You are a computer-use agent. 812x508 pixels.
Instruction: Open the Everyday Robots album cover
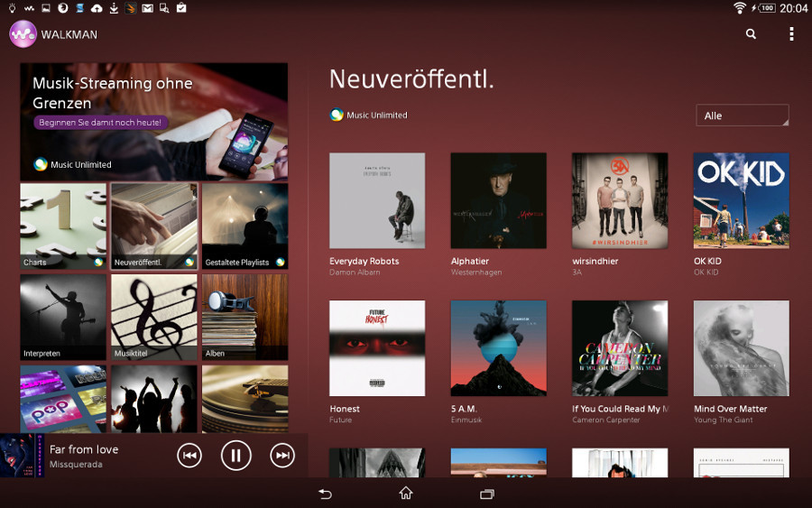[377, 200]
